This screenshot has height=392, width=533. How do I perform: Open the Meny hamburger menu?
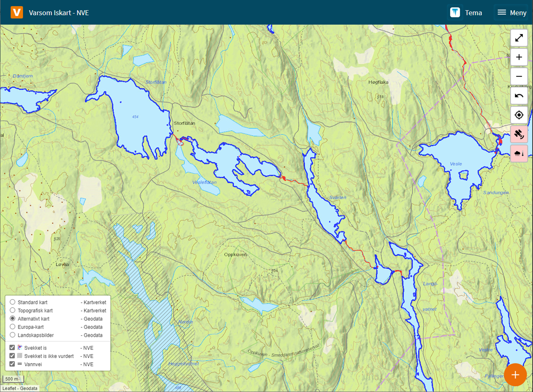pos(512,13)
